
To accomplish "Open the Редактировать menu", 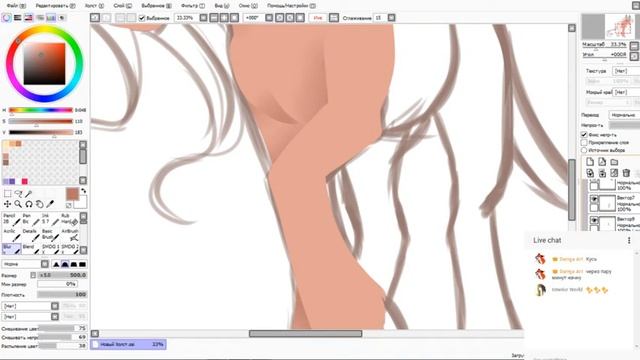I will pyautogui.click(x=56, y=6).
